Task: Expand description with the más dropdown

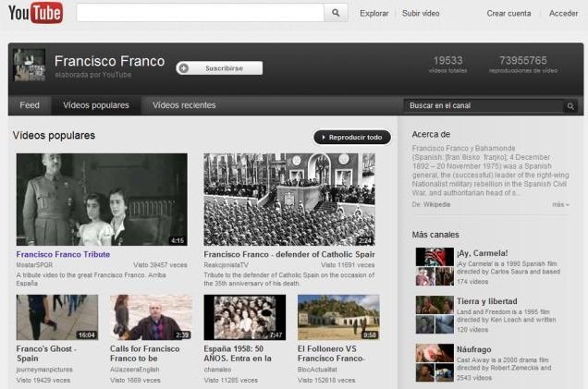Action: coord(560,204)
